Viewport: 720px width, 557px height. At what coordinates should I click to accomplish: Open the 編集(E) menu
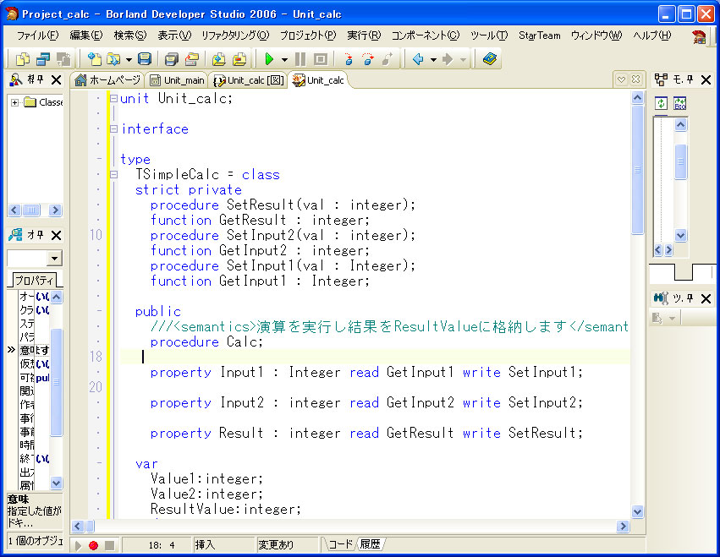(86, 35)
